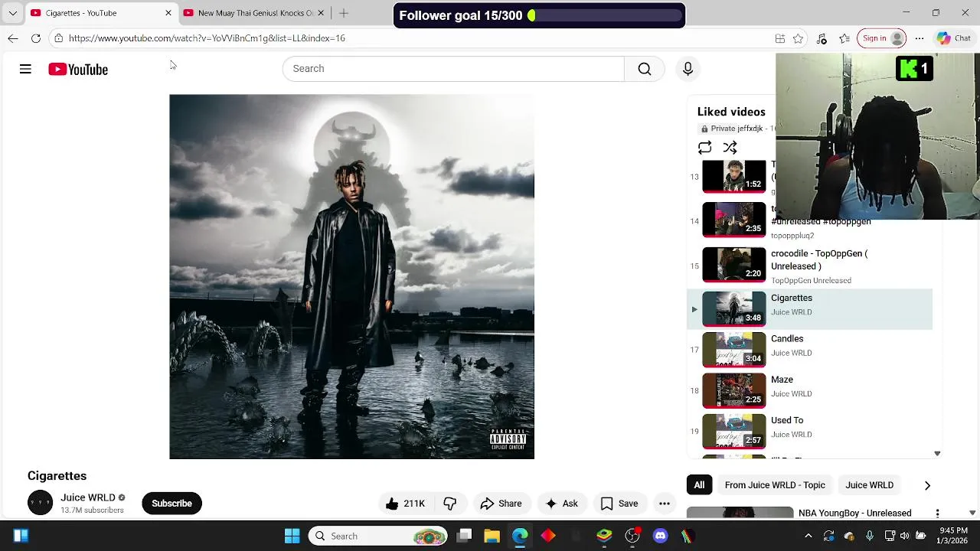Sign in to browser profile

[x=882, y=38]
